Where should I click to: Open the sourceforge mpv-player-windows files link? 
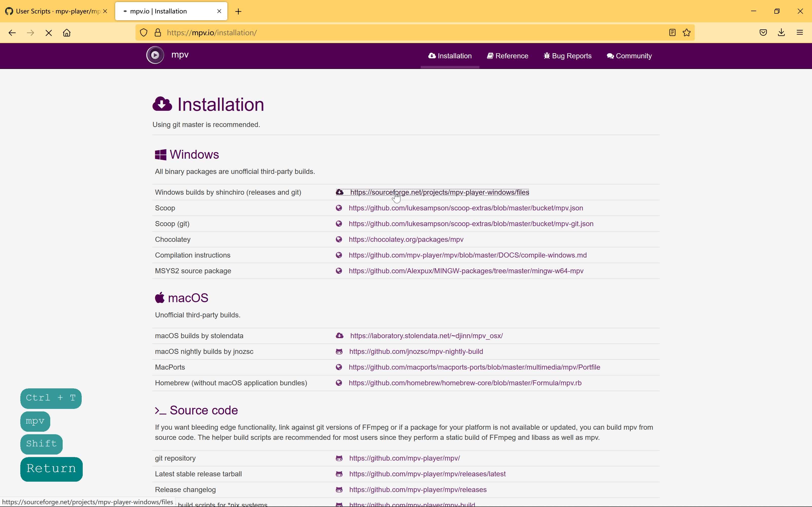[439, 192]
